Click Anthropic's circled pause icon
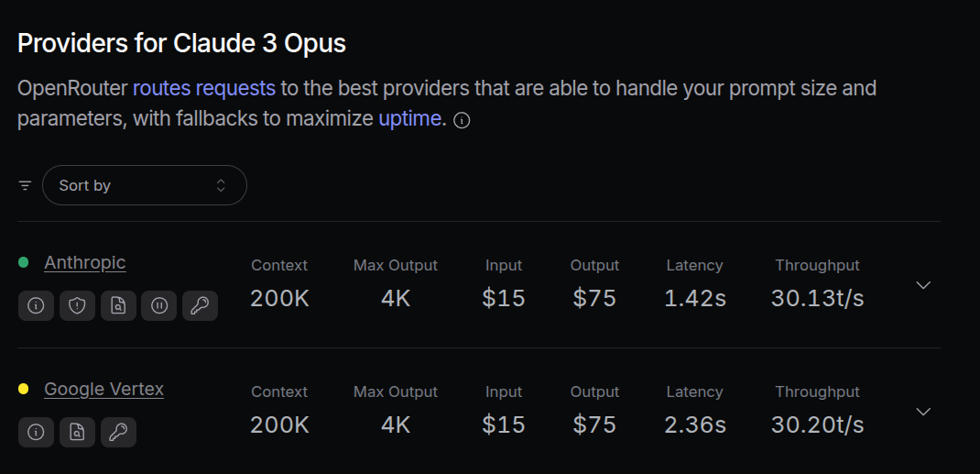980x474 pixels. pos(159,306)
